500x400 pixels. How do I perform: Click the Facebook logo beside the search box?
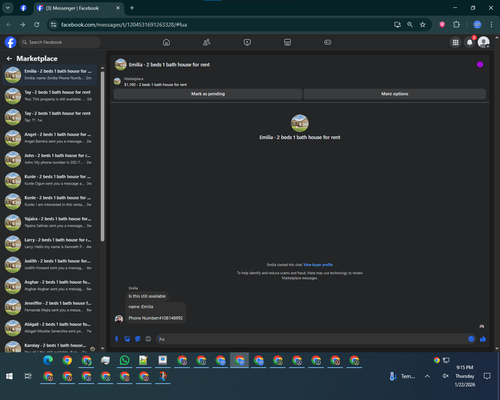pyautogui.click(x=11, y=42)
